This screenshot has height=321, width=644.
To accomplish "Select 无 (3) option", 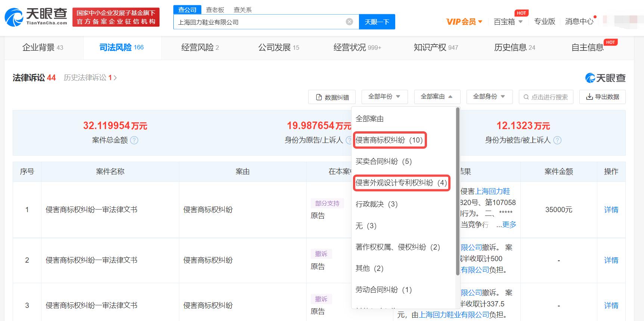I will coord(366,226).
